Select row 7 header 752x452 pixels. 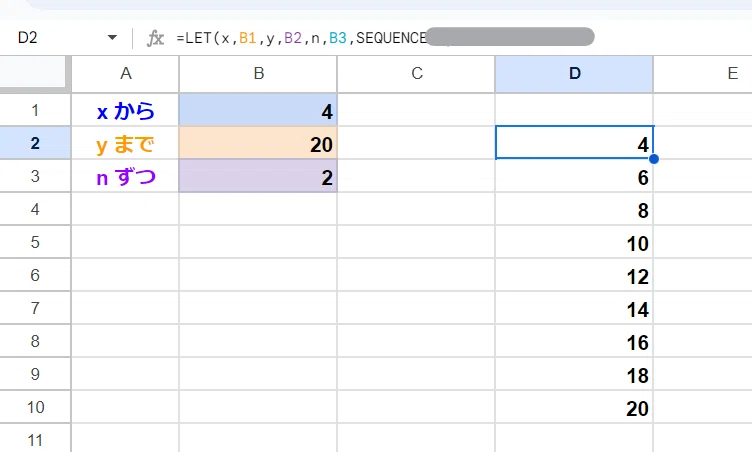coord(35,308)
